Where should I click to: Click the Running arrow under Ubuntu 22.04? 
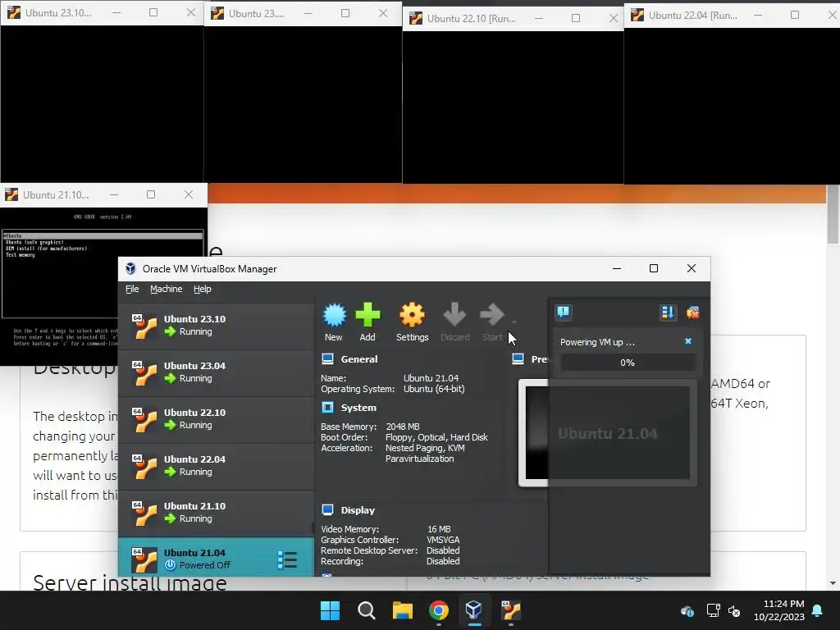171,472
